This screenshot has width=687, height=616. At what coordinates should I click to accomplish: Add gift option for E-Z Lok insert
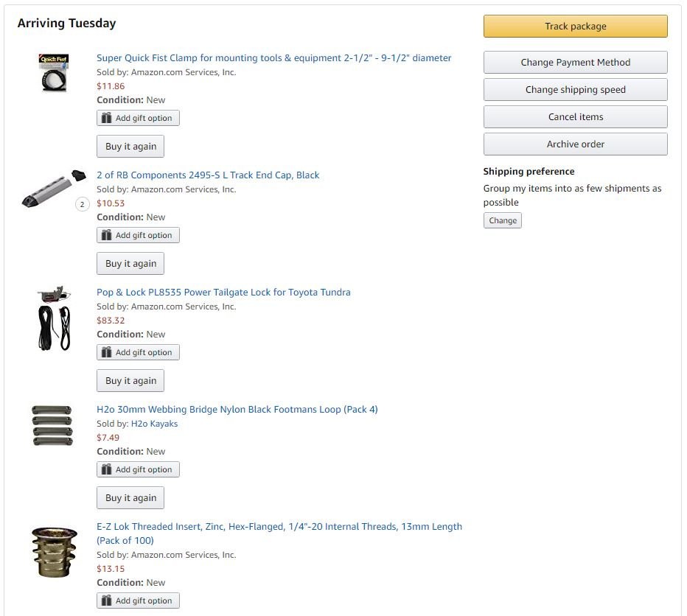click(138, 601)
